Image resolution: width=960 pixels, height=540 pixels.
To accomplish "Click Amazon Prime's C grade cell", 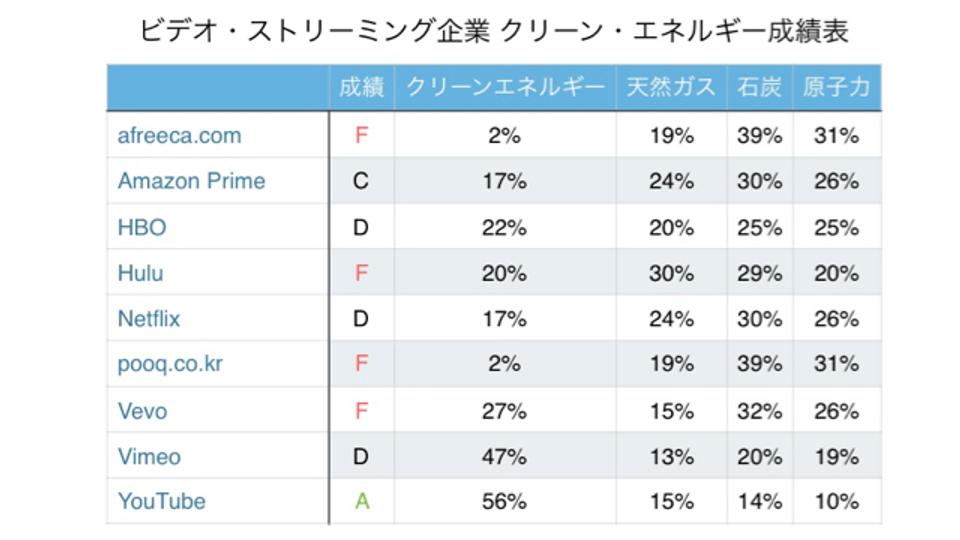I will (x=361, y=181).
